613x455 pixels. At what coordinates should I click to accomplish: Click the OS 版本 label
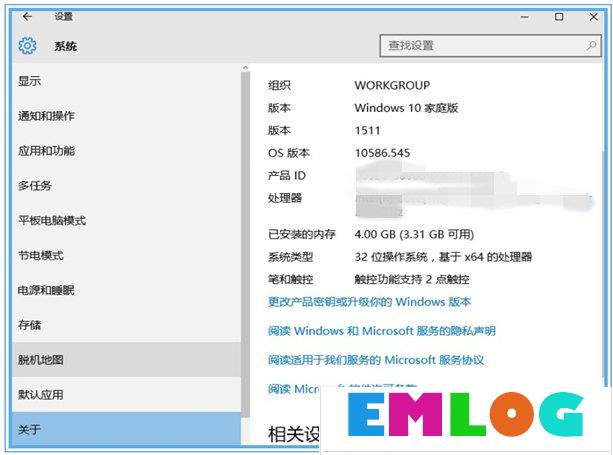289,153
